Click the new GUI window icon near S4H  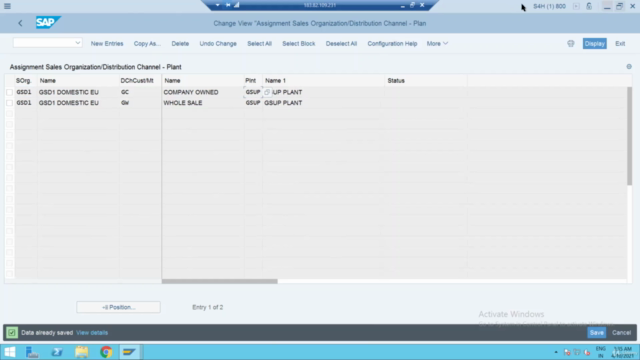tap(576, 6)
